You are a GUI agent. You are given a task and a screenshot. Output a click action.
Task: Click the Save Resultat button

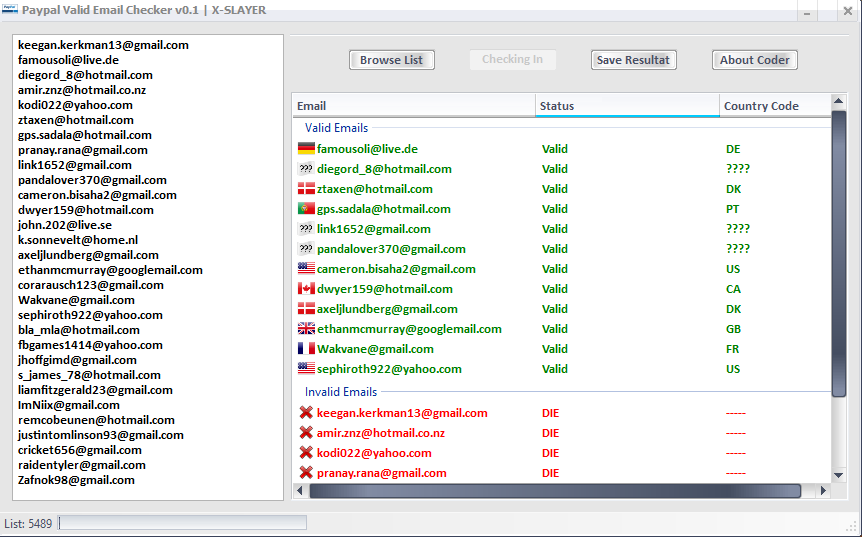(x=633, y=60)
